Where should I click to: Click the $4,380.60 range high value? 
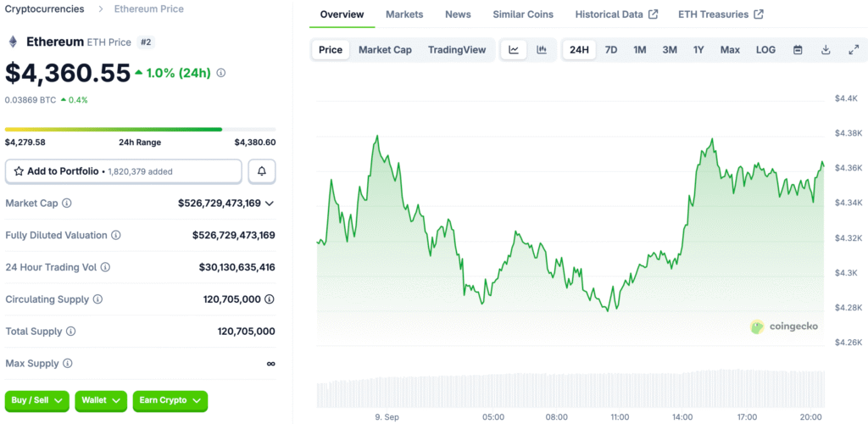point(255,142)
